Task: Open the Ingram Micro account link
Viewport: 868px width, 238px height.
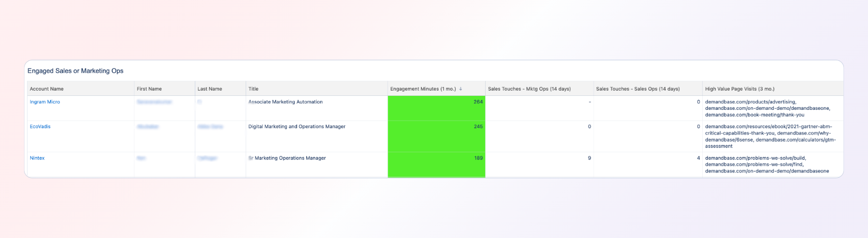Action: click(45, 102)
